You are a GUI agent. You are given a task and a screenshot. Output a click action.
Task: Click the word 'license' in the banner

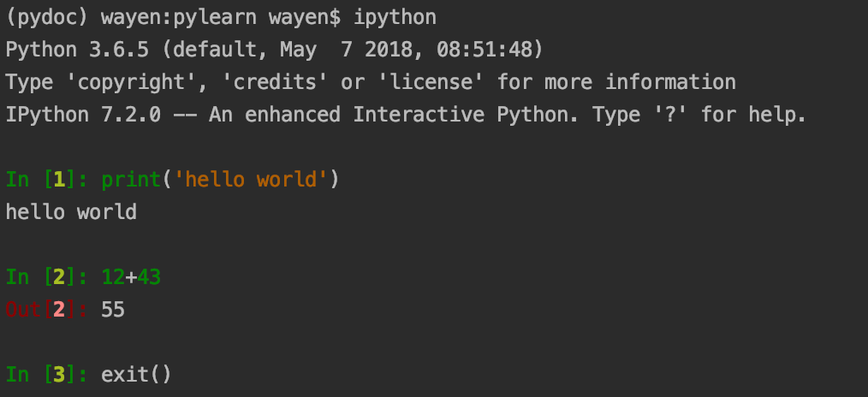pyautogui.click(x=431, y=83)
